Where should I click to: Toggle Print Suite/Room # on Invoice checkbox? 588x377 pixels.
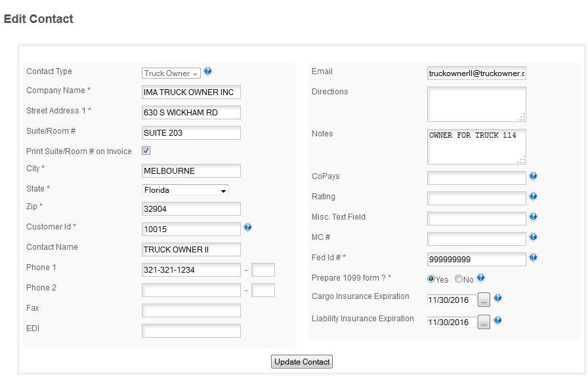[x=146, y=151]
